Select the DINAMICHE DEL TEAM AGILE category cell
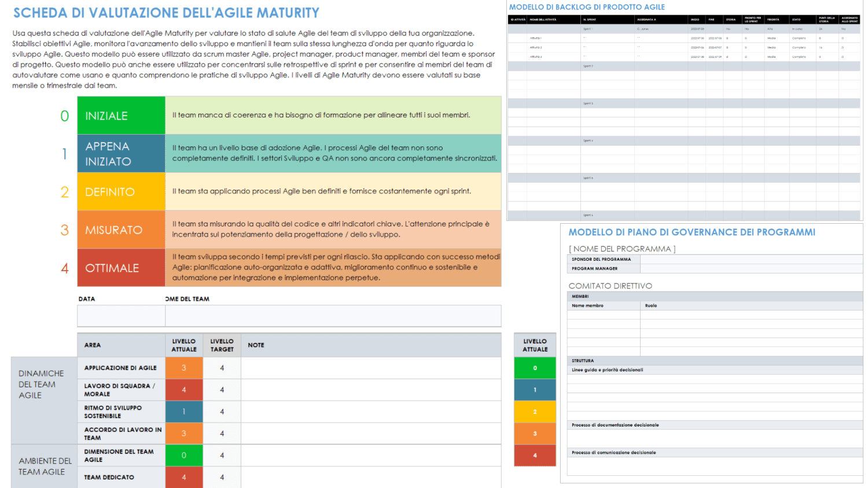Screen dimensions: 868x488 [44, 401]
